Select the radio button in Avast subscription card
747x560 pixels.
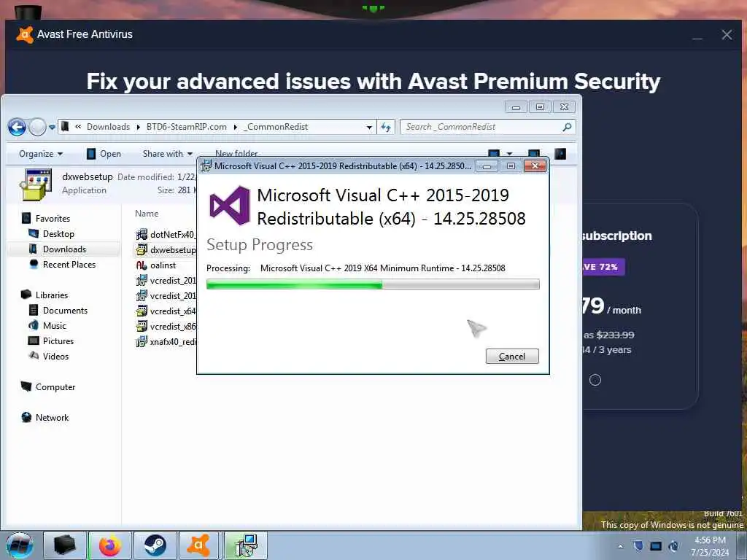click(595, 379)
